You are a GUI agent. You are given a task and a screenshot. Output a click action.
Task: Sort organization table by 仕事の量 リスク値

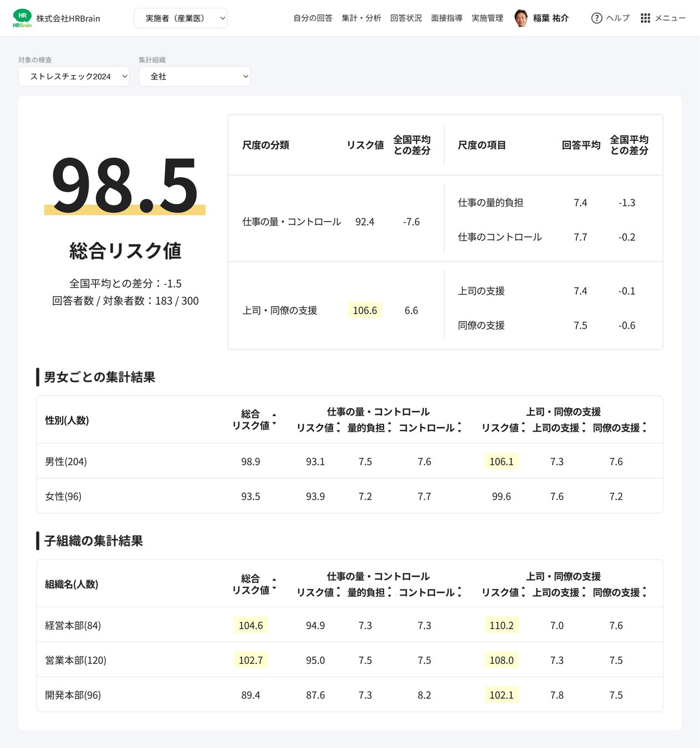[x=338, y=592]
